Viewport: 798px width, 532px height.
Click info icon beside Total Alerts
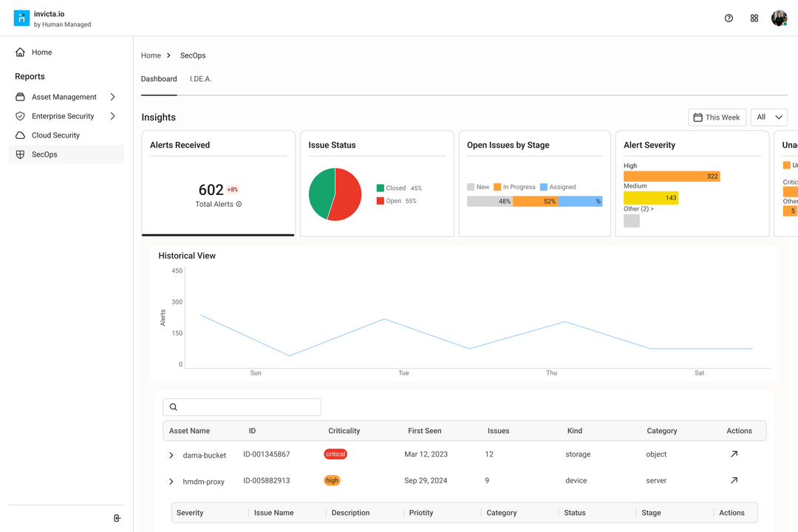click(239, 205)
